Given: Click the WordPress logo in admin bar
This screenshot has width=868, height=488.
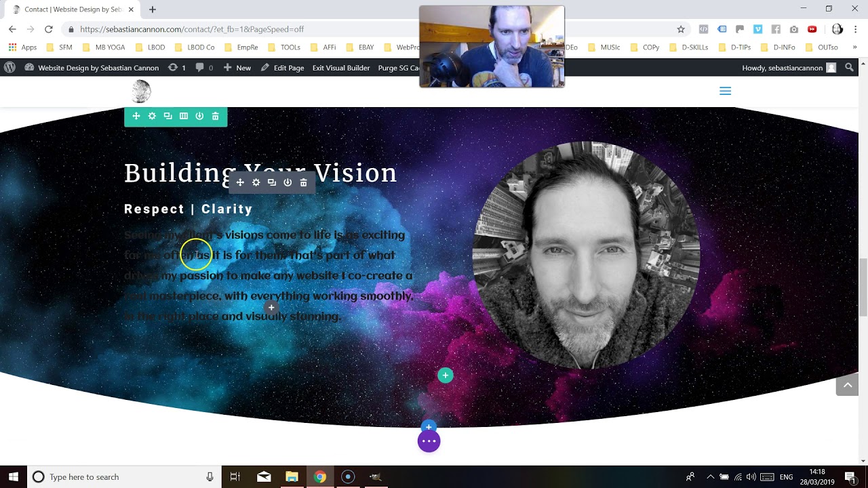Looking at the screenshot, I should pyautogui.click(x=9, y=68).
